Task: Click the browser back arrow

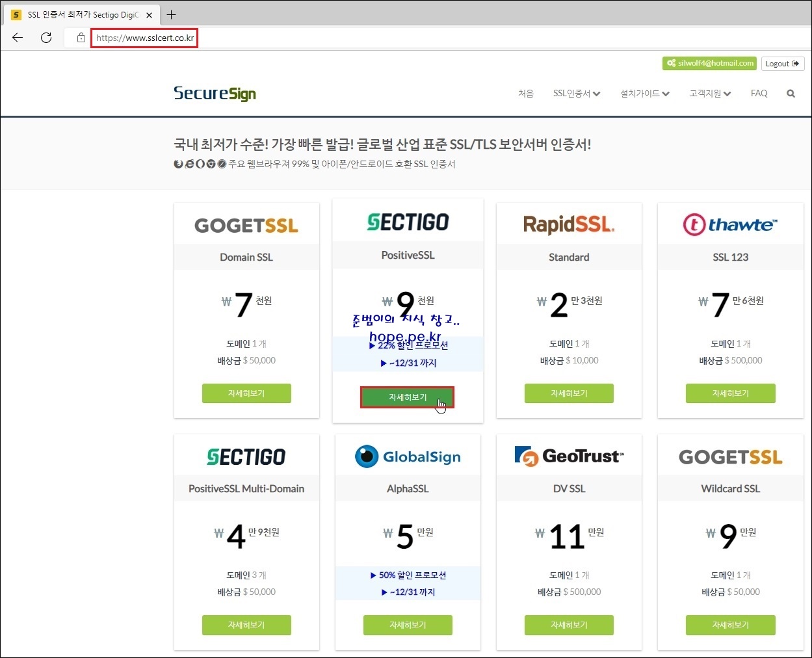Action: coord(18,38)
